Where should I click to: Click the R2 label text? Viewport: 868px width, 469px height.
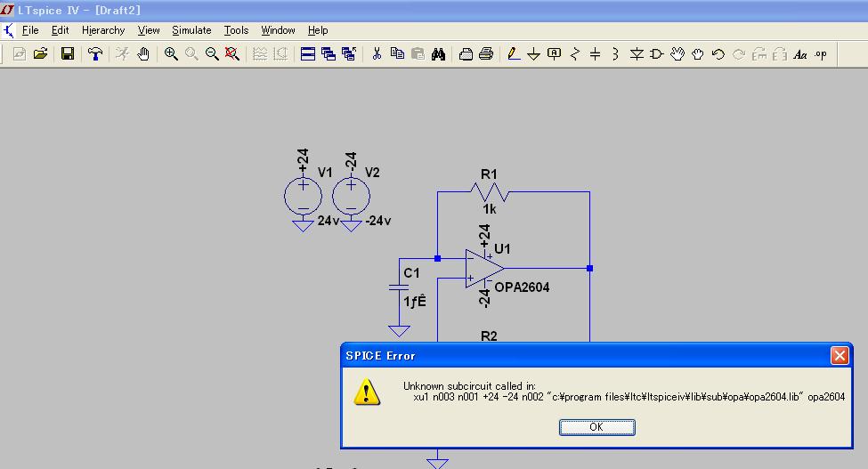point(489,336)
